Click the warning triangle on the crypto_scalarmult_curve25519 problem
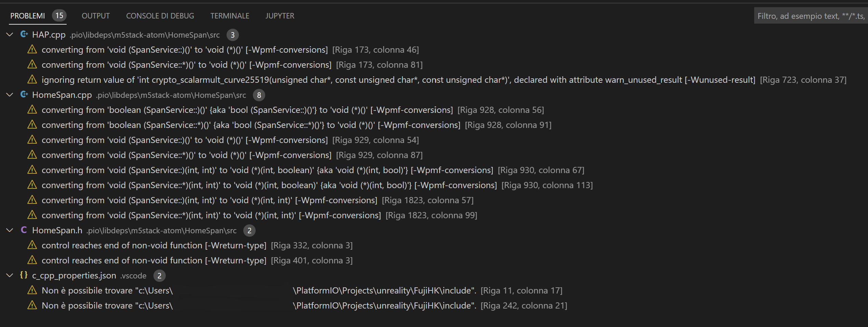Viewport: 868px width, 327px height. [32, 79]
